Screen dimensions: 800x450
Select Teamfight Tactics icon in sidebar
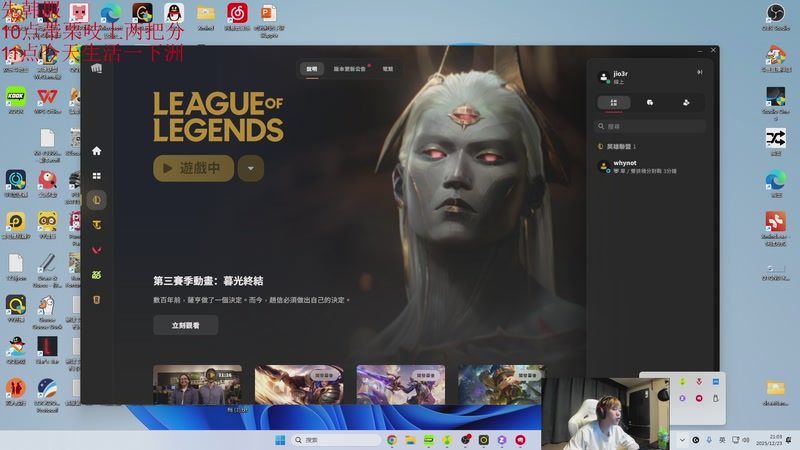pyautogui.click(x=96, y=225)
